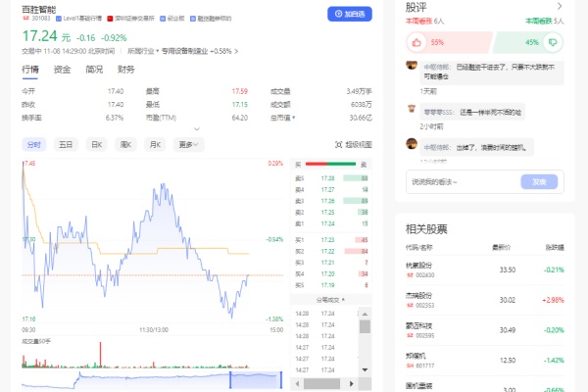Focus the comment input field
The image size is (588, 392).
pos(464,182)
